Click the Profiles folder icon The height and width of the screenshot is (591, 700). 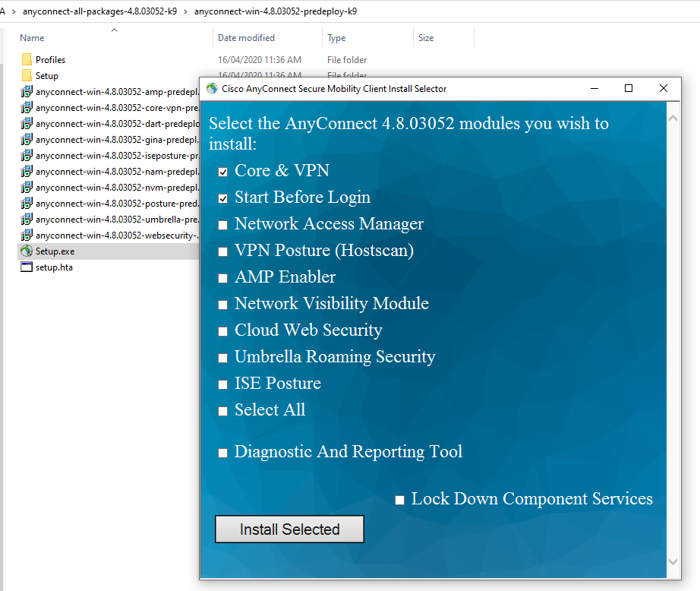coord(27,59)
